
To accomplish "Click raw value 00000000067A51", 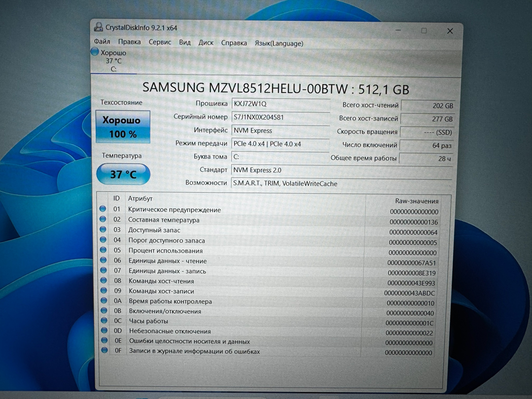I will click(411, 263).
